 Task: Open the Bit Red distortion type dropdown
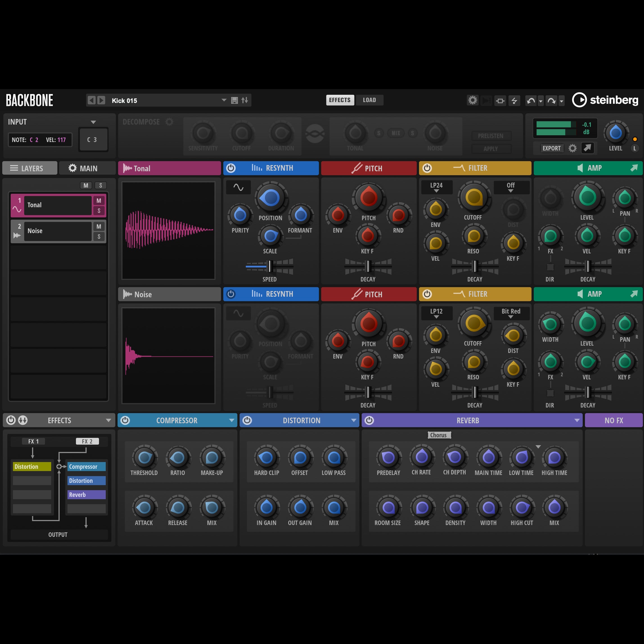coord(511,313)
